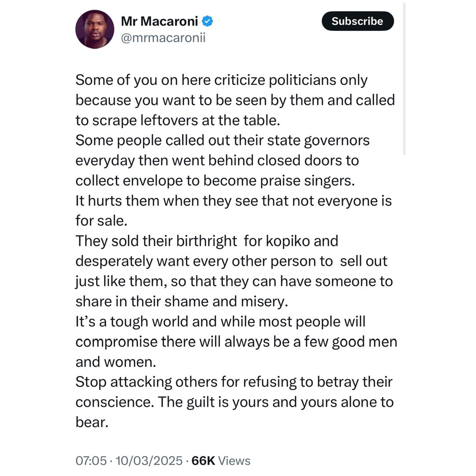Image resolution: width=476 pixels, height=476 pixels.
Task: Click the first paragraph about criticizing politicians
Action: click(234, 100)
